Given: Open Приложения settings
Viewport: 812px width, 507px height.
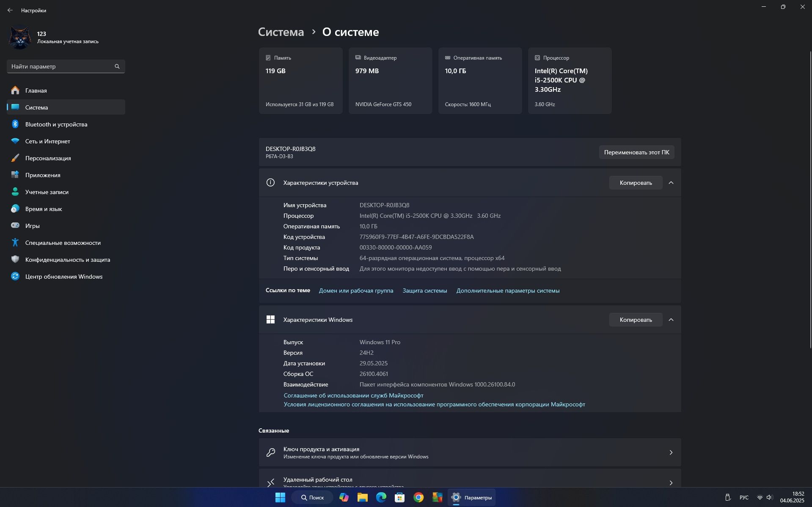Looking at the screenshot, I should pyautogui.click(x=66, y=175).
